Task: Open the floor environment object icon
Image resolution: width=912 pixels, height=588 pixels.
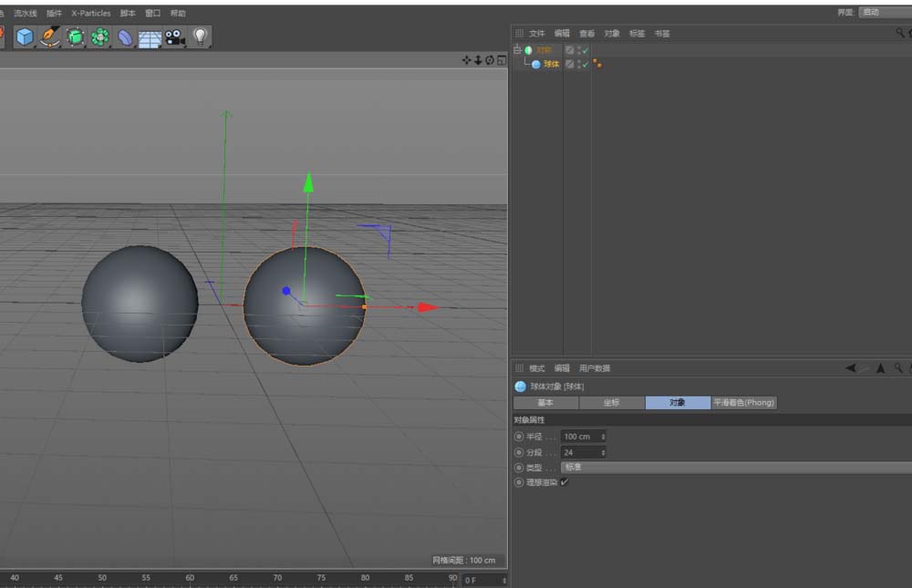Action: click(x=149, y=37)
